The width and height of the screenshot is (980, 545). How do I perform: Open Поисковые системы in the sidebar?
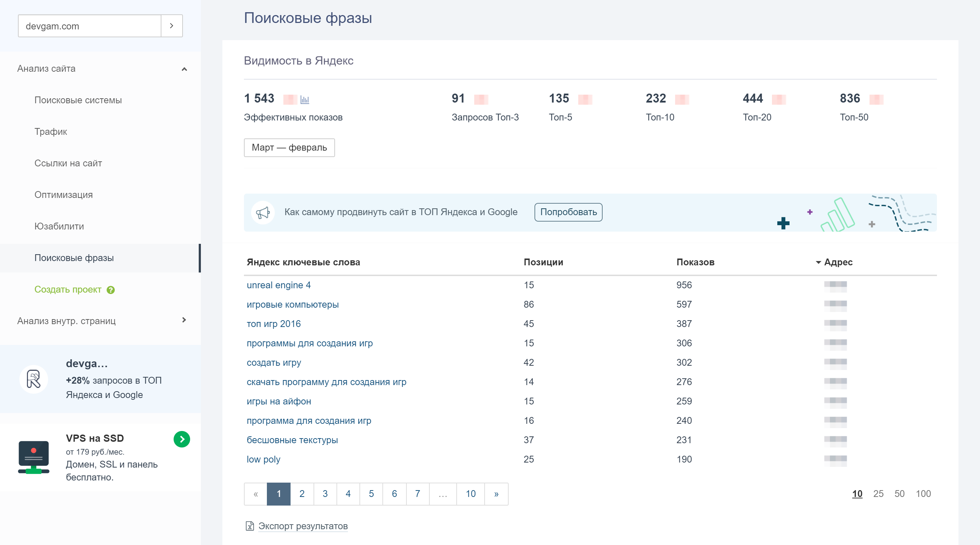(78, 100)
